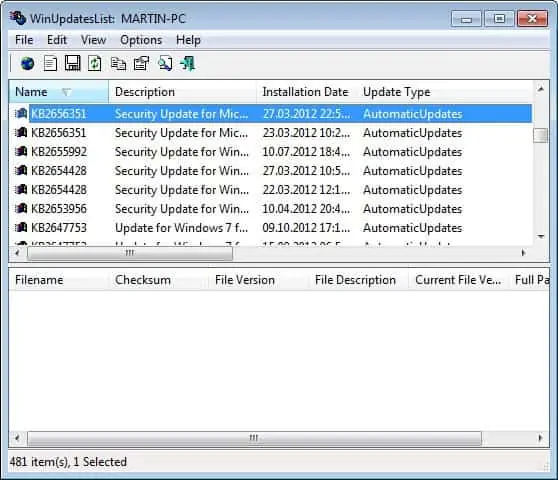Click the updates list scroll down arrow
This screenshot has height=480, width=558.
coord(541,237)
